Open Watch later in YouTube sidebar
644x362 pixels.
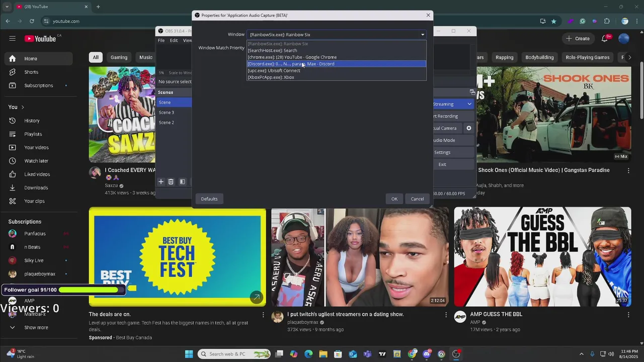pos(38,161)
